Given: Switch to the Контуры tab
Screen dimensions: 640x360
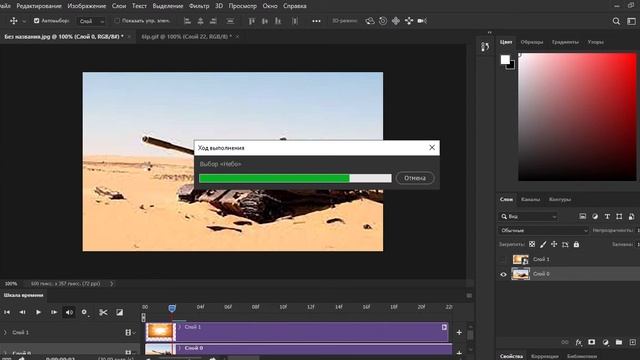Looking at the screenshot, I should click(x=560, y=199).
